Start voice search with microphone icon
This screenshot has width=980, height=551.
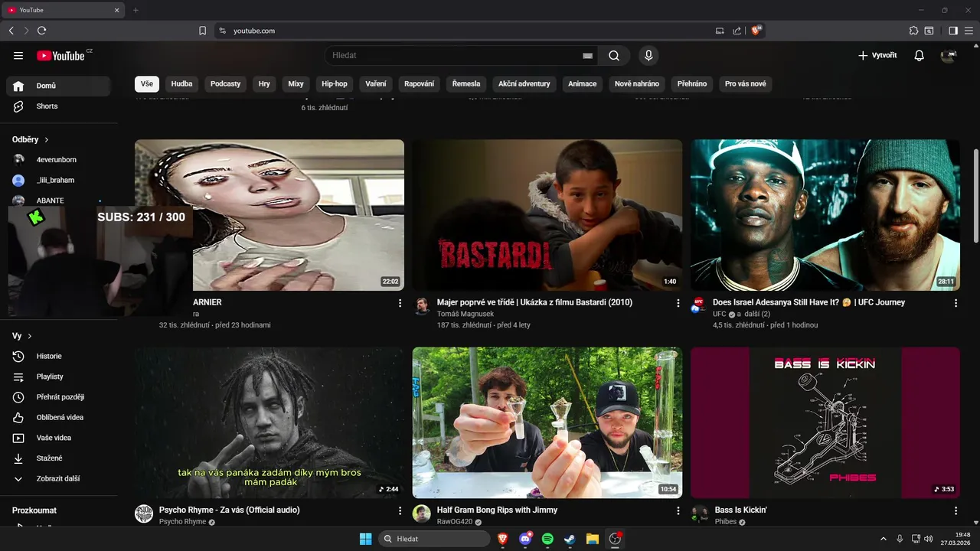click(x=648, y=56)
